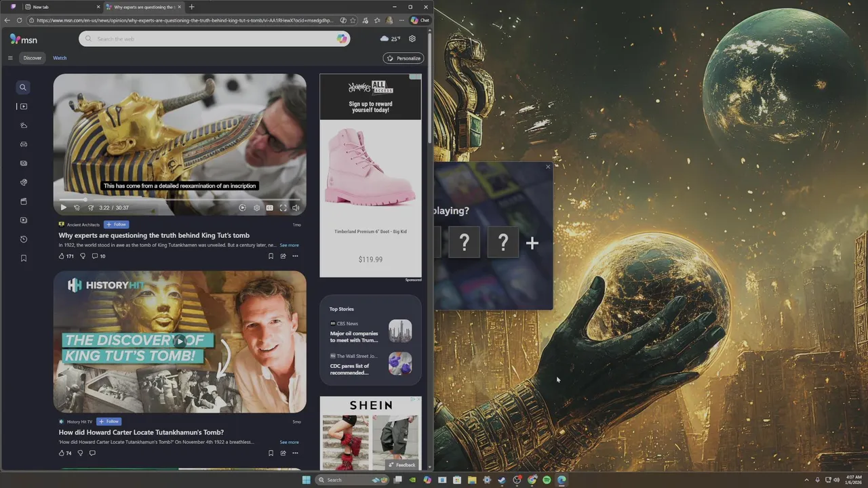
Task: Open the money icon in MSN sidebar
Action: point(23,163)
